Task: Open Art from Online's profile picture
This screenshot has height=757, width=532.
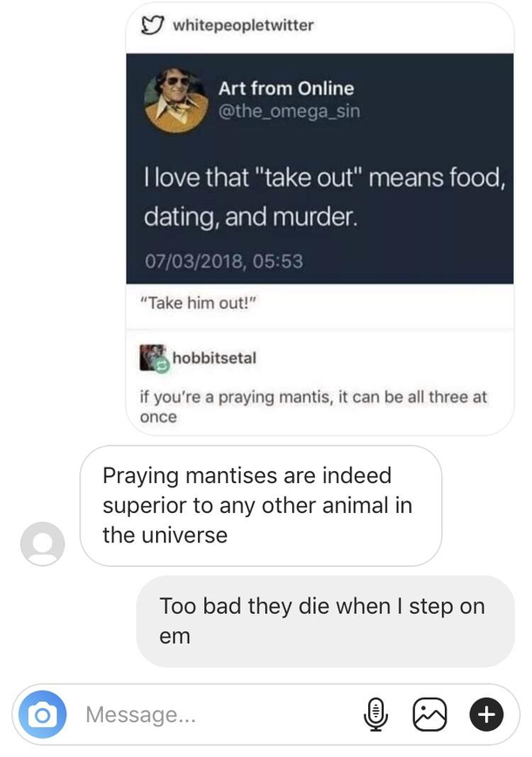Action: click(175, 100)
